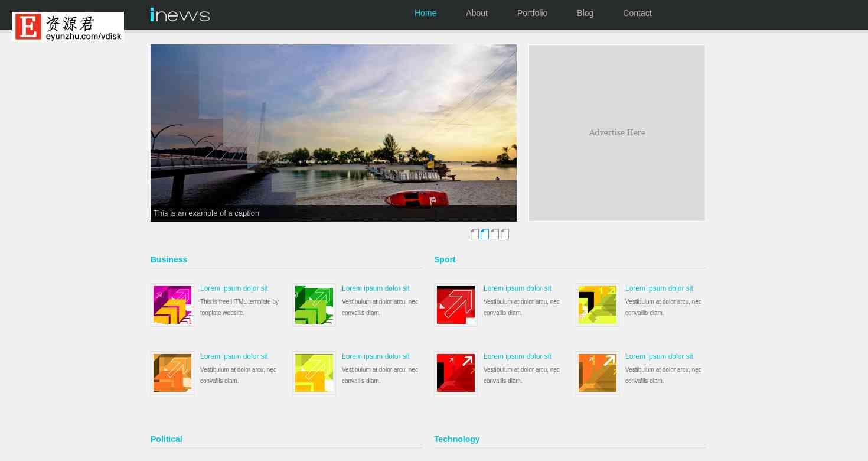Open the About navigation item
The image size is (868, 461).
(477, 13)
